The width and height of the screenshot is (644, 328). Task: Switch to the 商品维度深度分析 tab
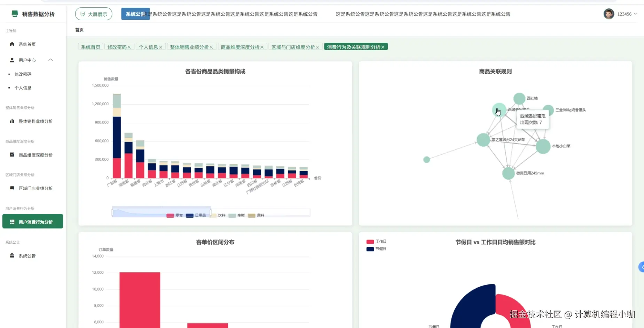(x=240, y=47)
